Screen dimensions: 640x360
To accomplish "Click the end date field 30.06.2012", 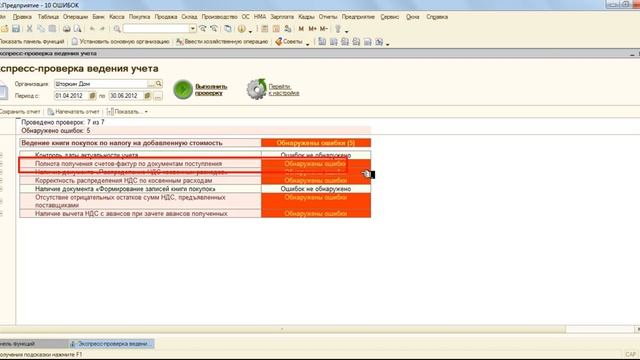I will click(126, 96).
